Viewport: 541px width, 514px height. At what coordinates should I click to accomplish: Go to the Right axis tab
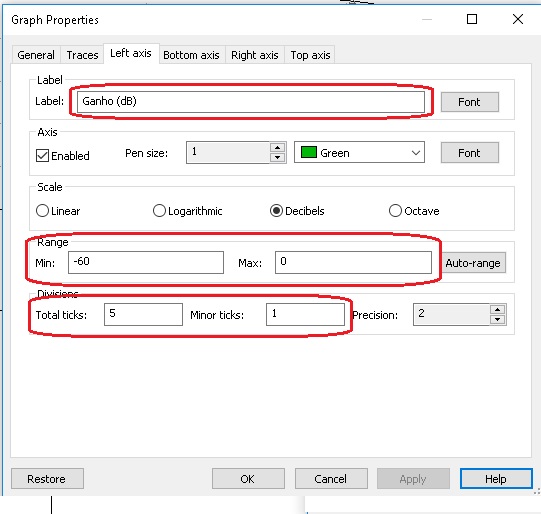pyautogui.click(x=255, y=55)
